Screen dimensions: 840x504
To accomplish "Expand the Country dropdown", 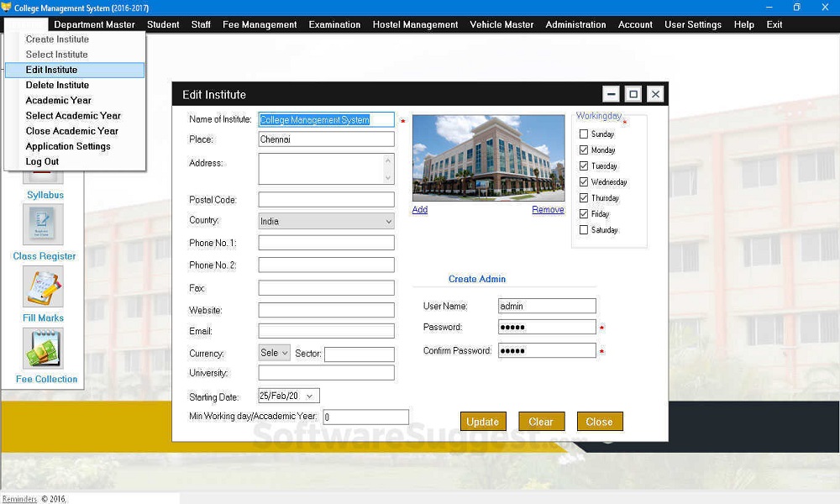I will point(388,222).
